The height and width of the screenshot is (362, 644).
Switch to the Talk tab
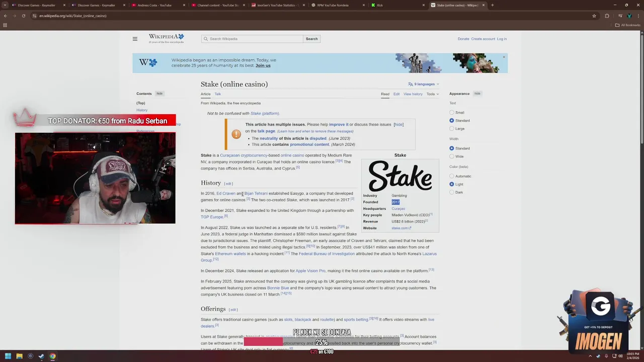[218, 94]
